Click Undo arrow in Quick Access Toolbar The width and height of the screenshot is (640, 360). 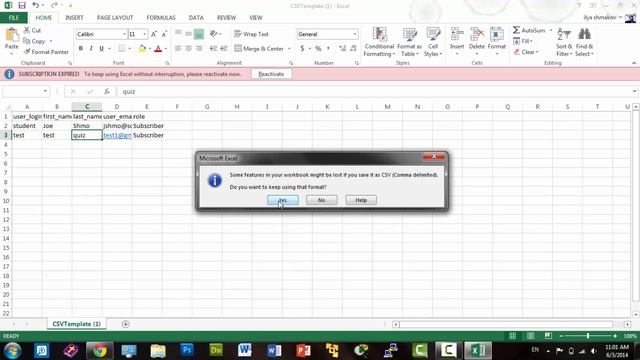coord(36,6)
